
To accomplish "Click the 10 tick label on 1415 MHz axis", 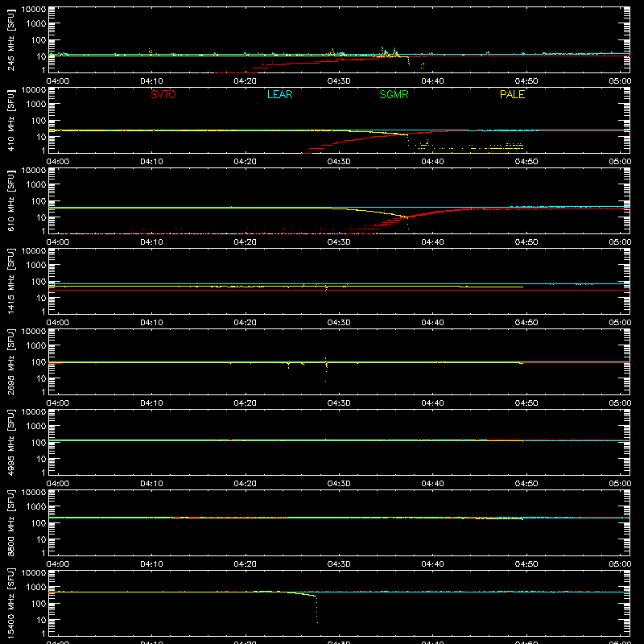I will (41, 298).
